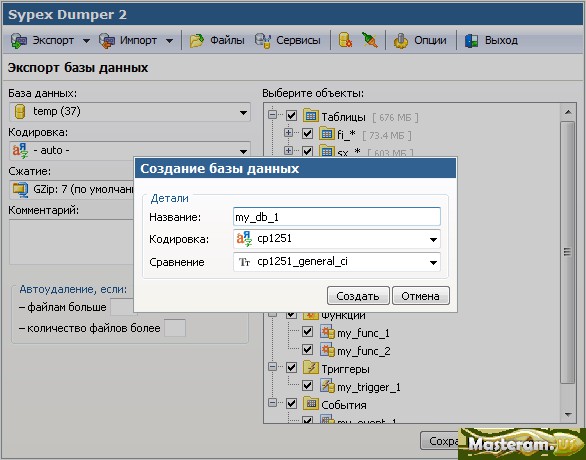Viewport: 586px width, 460px height.
Task: Click the connection plug icon in toolbar
Action: coord(370,40)
